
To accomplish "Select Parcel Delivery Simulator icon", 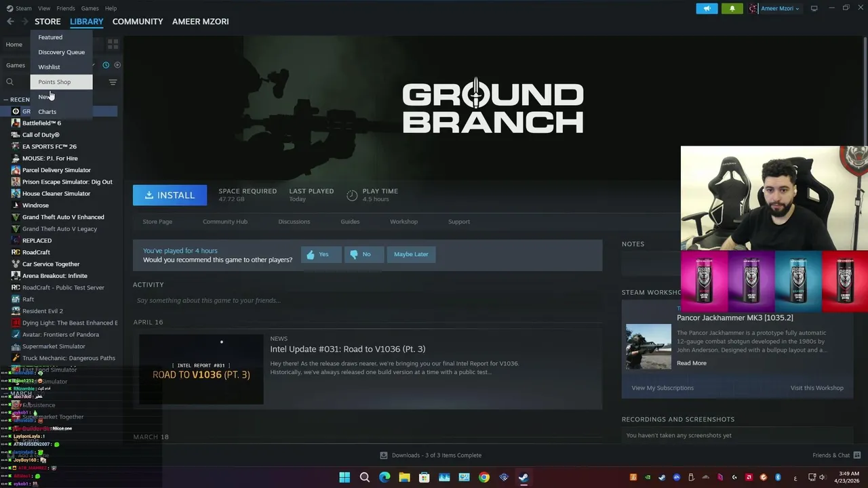I will 16,170.
